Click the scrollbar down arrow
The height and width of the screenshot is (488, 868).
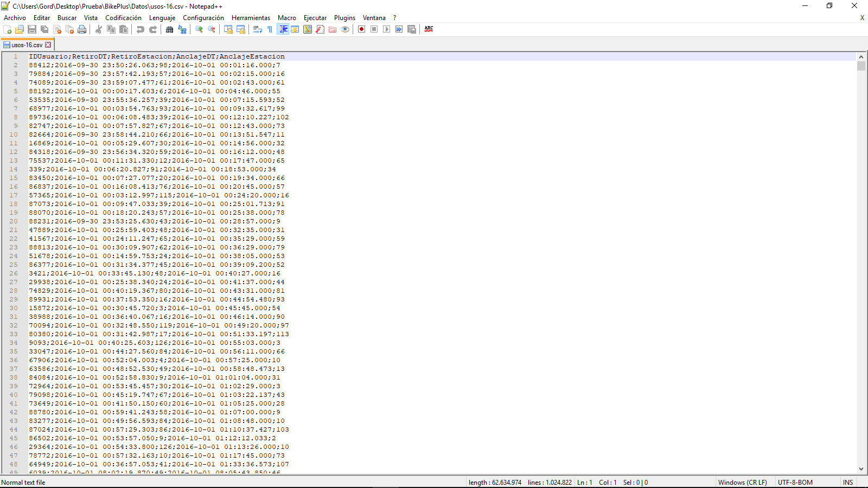[861, 469]
